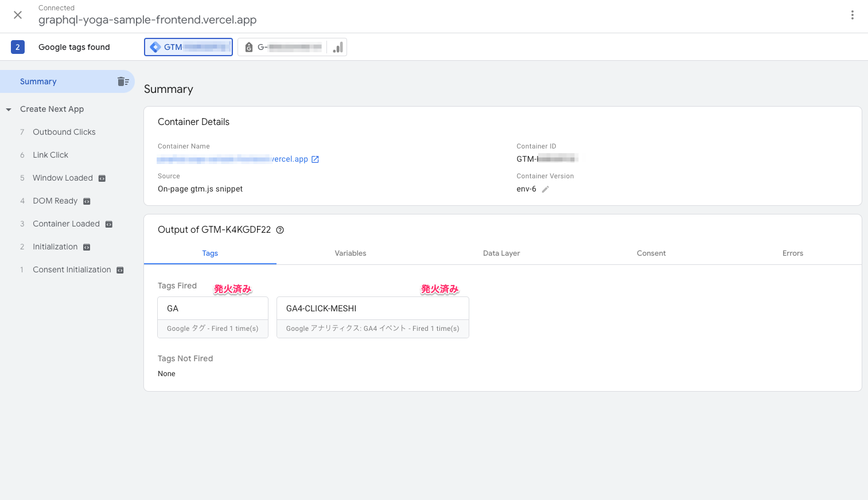Open the container name external link icon

pyautogui.click(x=315, y=159)
